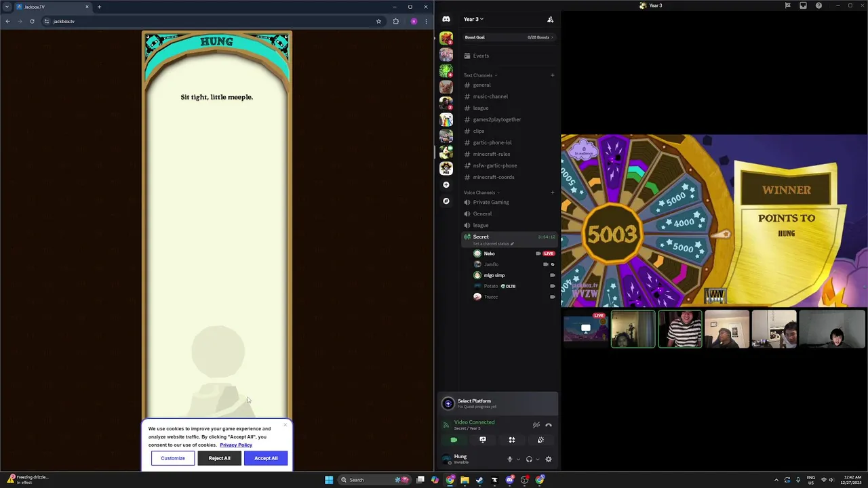Image resolution: width=868 pixels, height=488 pixels.
Task: Click the title bar flag icon
Action: point(787,5)
